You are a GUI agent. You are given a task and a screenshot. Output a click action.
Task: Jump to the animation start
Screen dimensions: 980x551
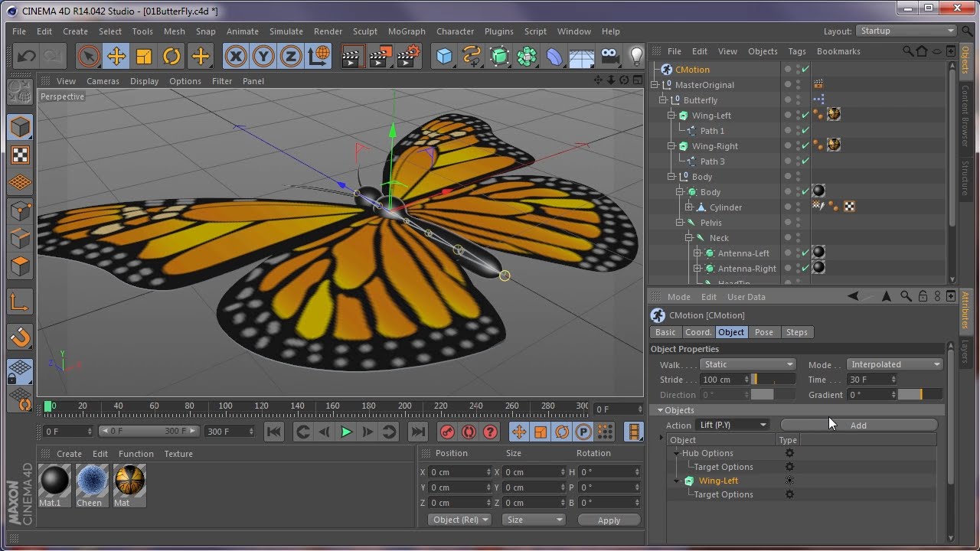[x=274, y=432]
